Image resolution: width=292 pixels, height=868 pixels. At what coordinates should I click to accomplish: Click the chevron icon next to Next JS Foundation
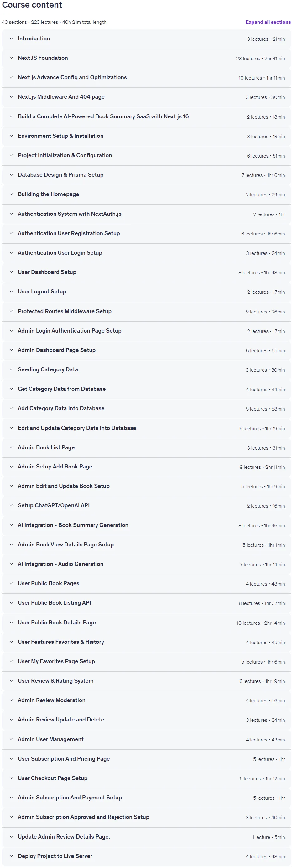click(x=11, y=58)
